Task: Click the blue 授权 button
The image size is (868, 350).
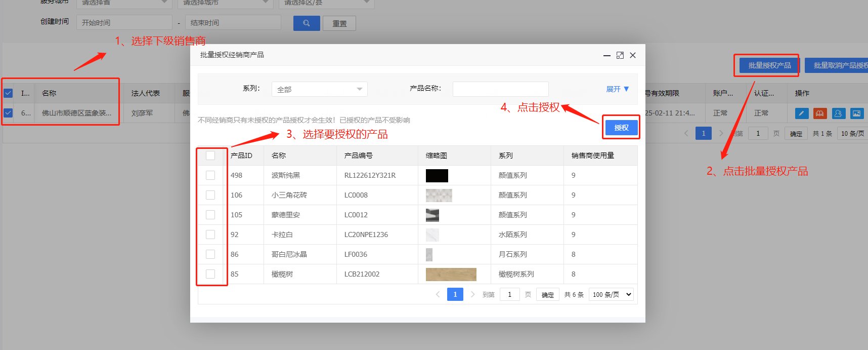Action: coord(621,128)
